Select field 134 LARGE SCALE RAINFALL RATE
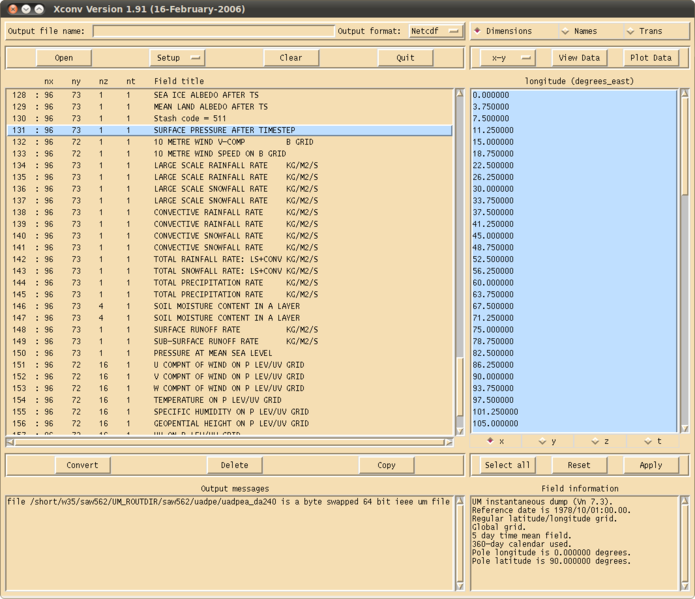The image size is (695, 599). (x=230, y=165)
